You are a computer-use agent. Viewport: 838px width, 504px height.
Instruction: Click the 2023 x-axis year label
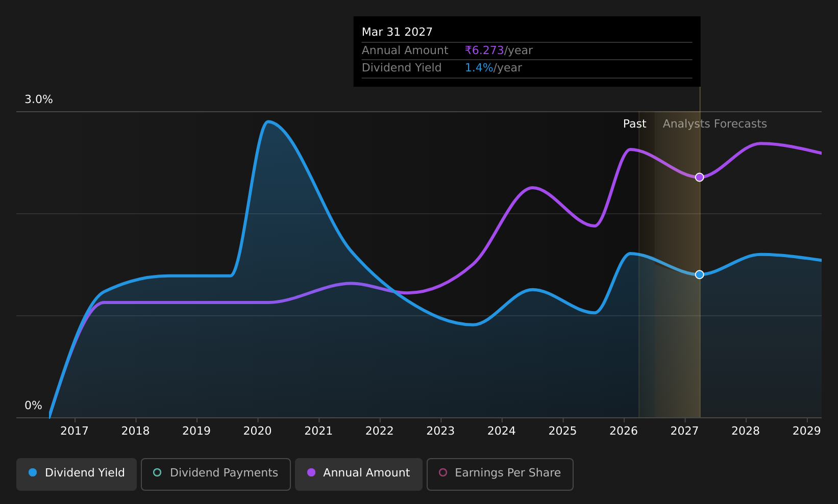click(440, 431)
